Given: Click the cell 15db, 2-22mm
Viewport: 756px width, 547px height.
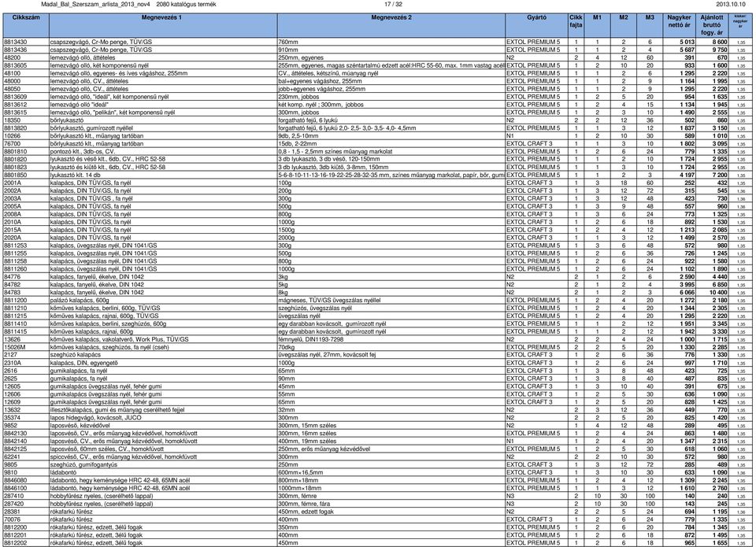Looking at the screenshot, I should tap(298, 143).
